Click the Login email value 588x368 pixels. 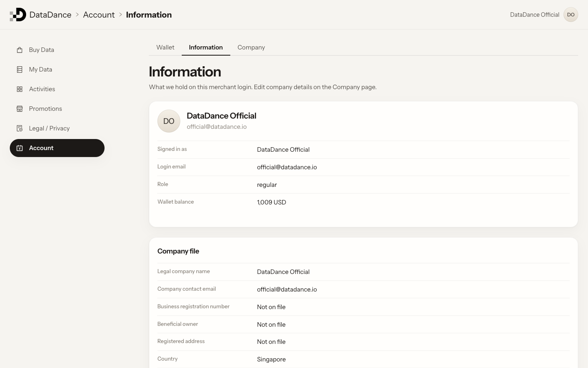click(x=287, y=167)
